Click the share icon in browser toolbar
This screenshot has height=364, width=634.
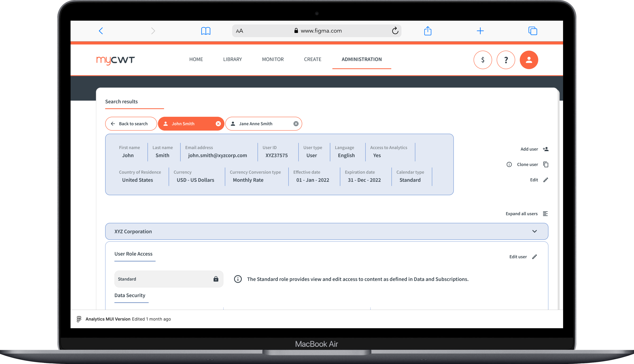(428, 31)
